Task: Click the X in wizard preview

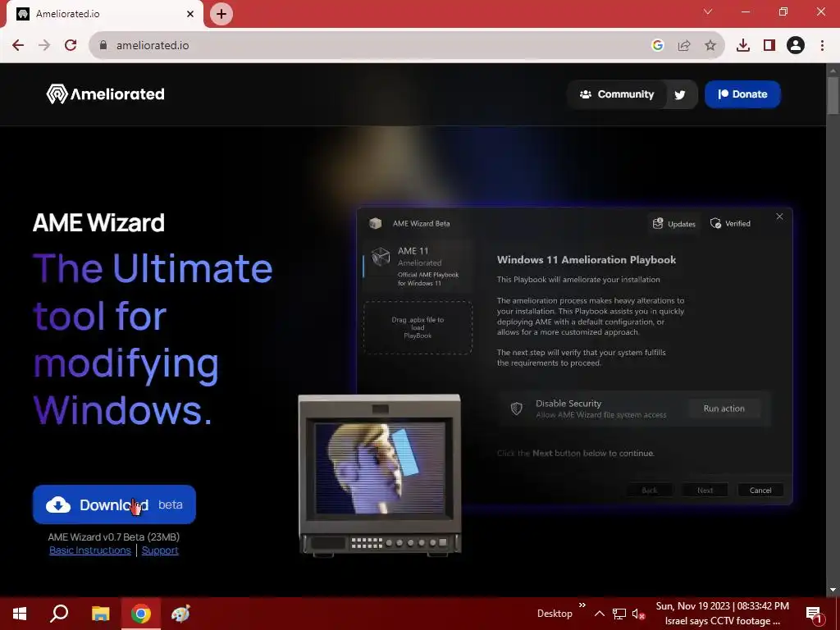Action: pos(779,217)
